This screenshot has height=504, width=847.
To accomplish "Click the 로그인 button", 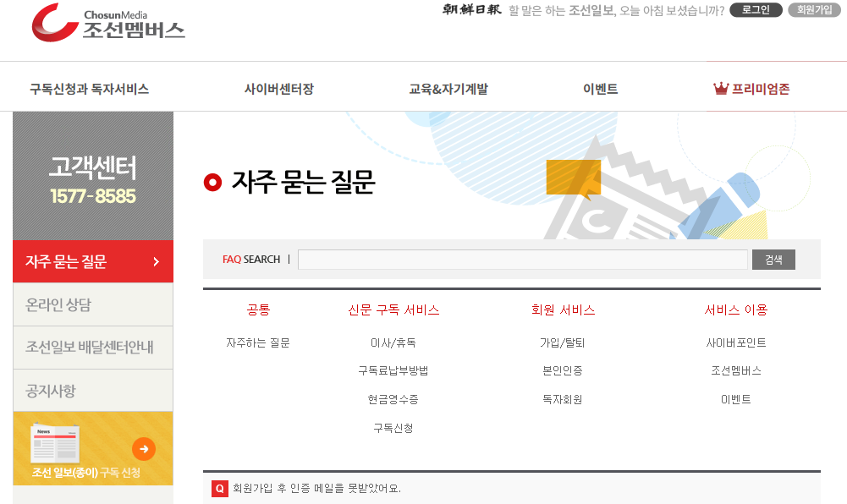I will 754,10.
